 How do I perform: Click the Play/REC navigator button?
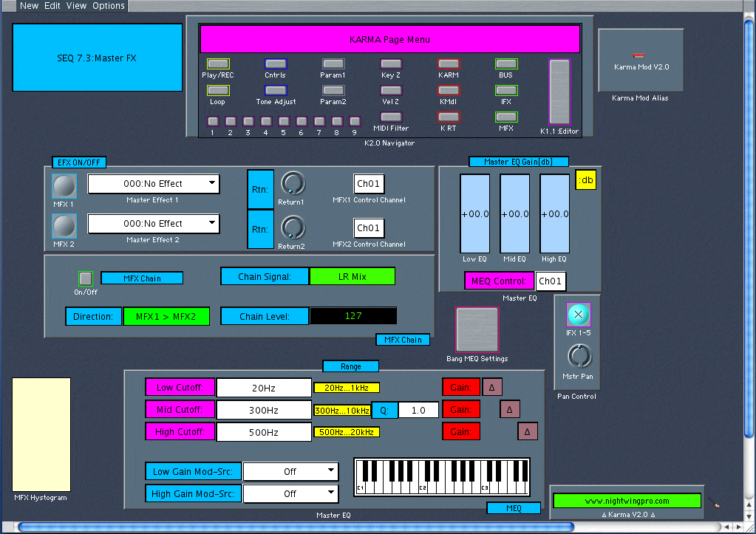click(218, 64)
